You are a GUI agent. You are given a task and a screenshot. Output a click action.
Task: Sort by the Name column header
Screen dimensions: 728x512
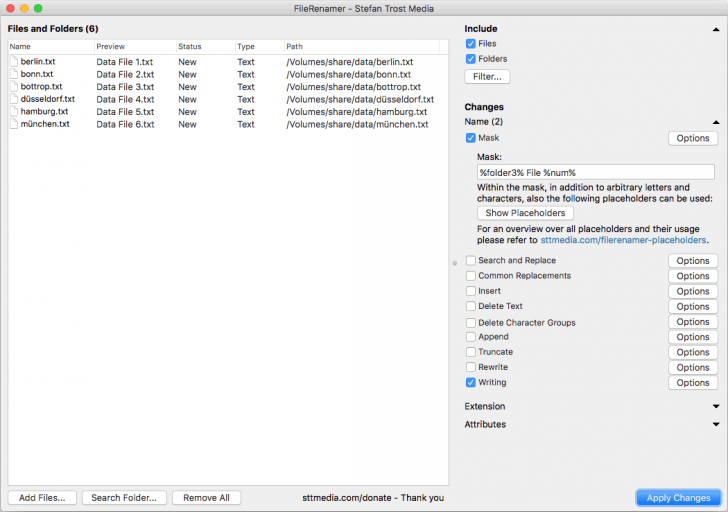coord(51,46)
